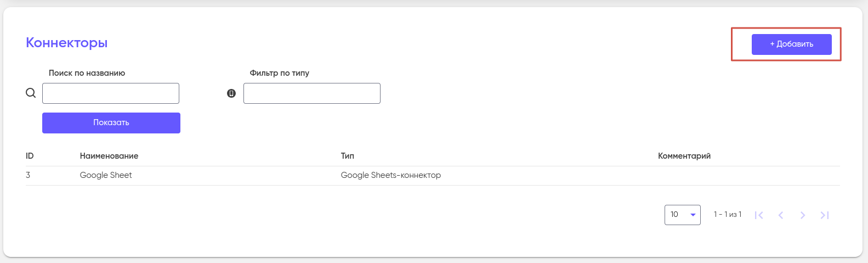The height and width of the screenshot is (263, 868).
Task: Go to next page arrow
Action: pos(803,215)
